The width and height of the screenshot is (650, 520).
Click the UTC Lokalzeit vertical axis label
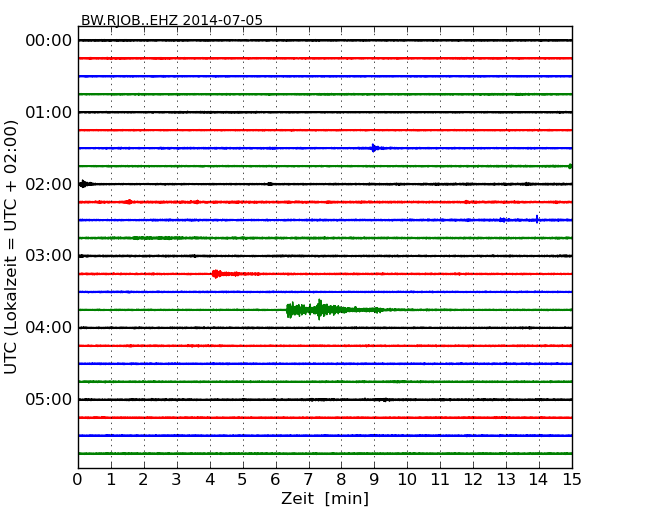coord(11,247)
